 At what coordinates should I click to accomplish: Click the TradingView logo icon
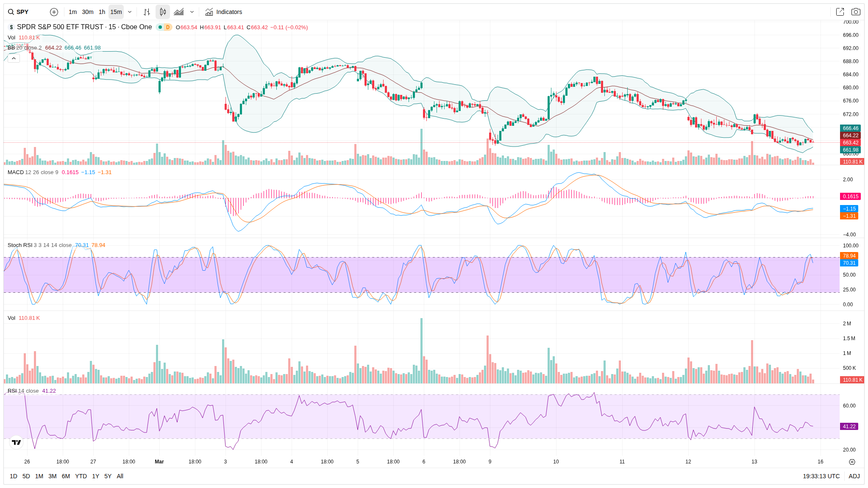pos(16,442)
